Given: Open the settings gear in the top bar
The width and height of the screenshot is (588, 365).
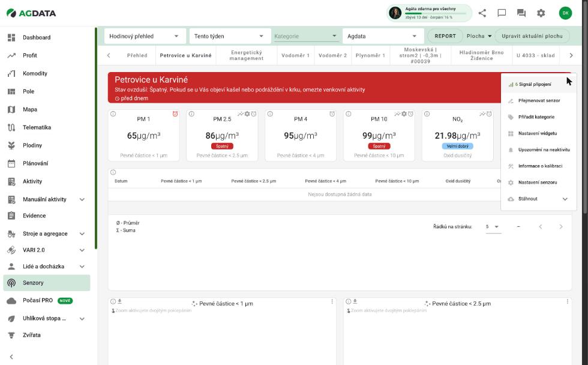Looking at the screenshot, I should tap(541, 13).
